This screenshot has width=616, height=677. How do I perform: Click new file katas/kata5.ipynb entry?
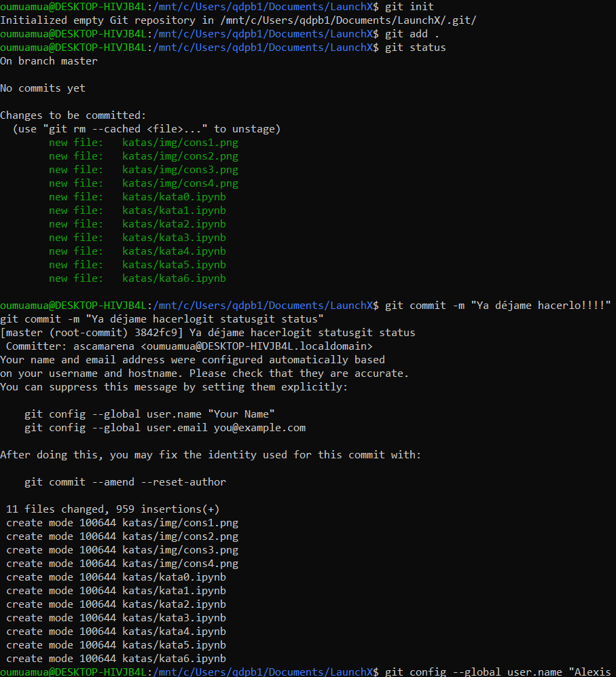(137, 265)
